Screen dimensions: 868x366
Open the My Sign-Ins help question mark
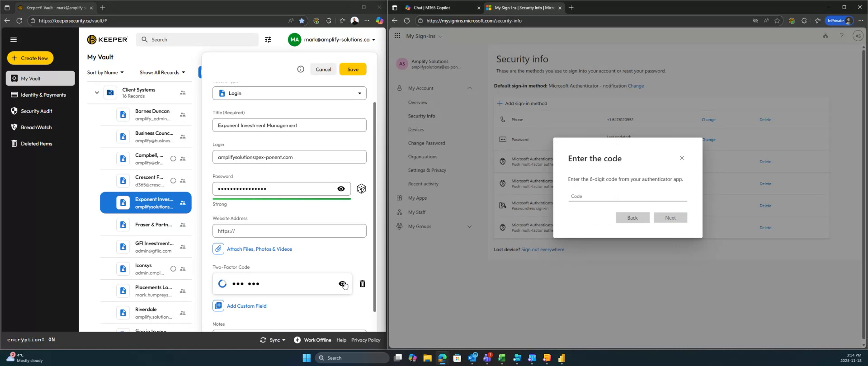pos(841,36)
